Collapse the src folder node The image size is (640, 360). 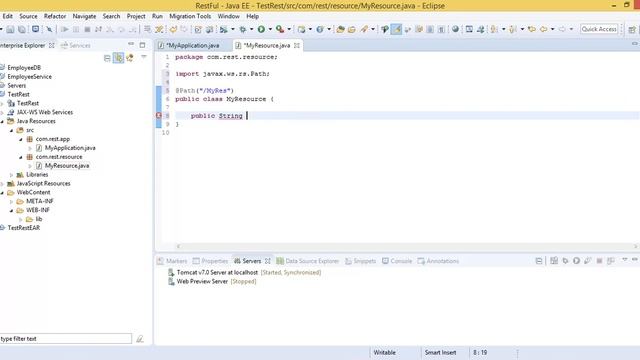[x=11, y=130]
